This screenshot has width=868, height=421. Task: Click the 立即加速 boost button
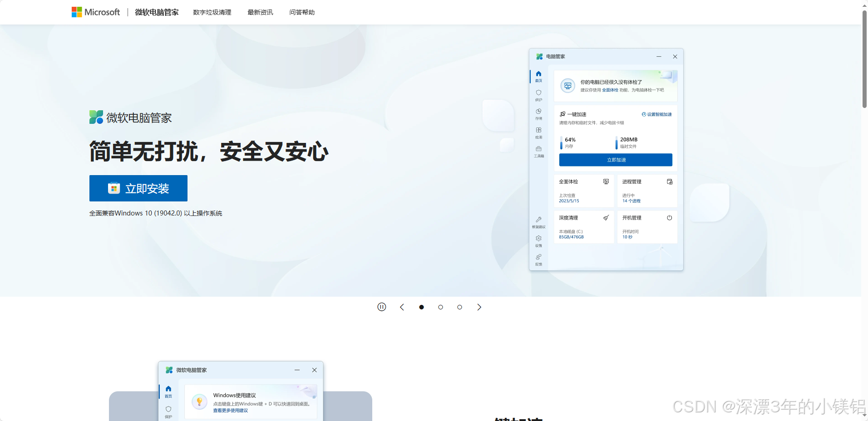[616, 160]
